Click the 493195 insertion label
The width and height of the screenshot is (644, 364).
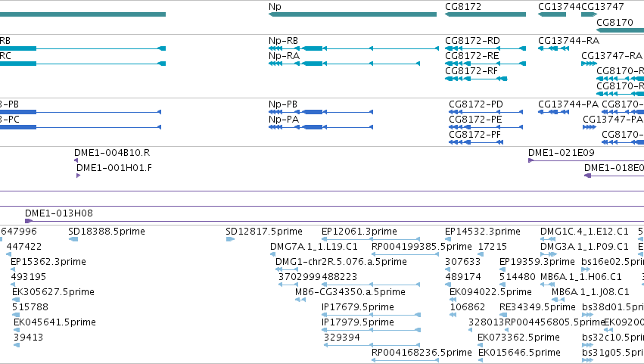tap(28, 277)
